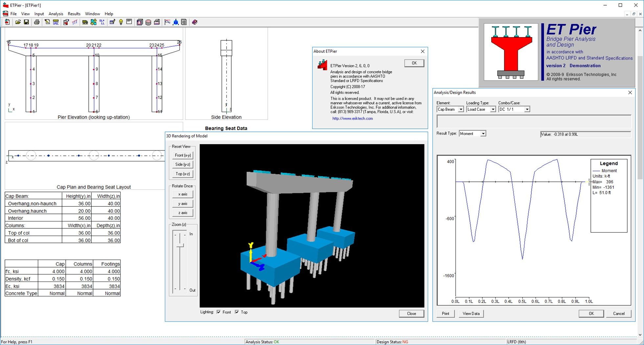Image resolution: width=644 pixels, height=345 pixels.
Task: Open the Result Type Moment dropdown
Action: pos(483,134)
